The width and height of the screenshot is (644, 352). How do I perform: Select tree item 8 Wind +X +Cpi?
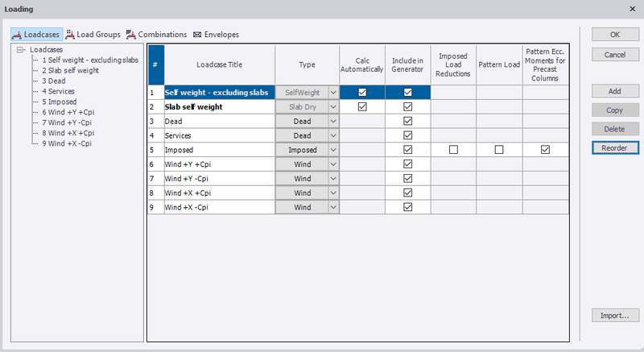tap(68, 133)
